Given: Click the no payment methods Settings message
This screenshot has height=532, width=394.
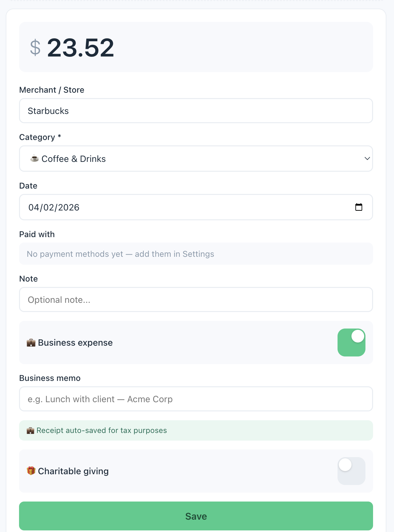Looking at the screenshot, I should [121, 254].
